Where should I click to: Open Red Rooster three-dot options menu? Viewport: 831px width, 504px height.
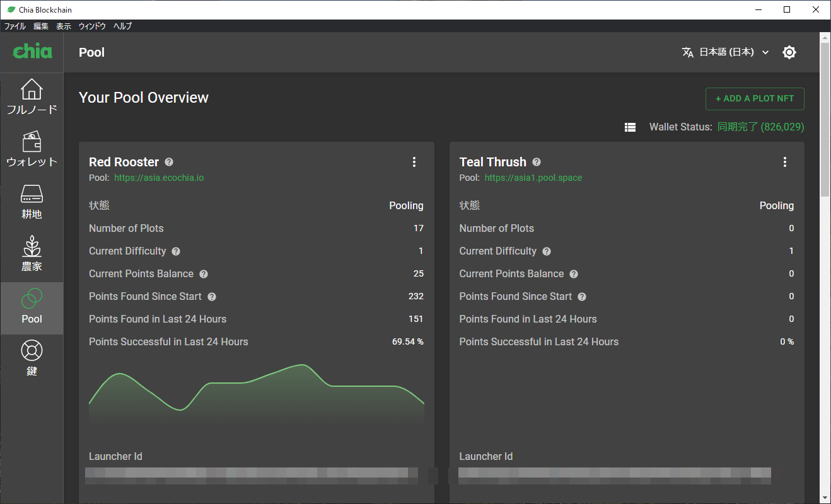414,162
